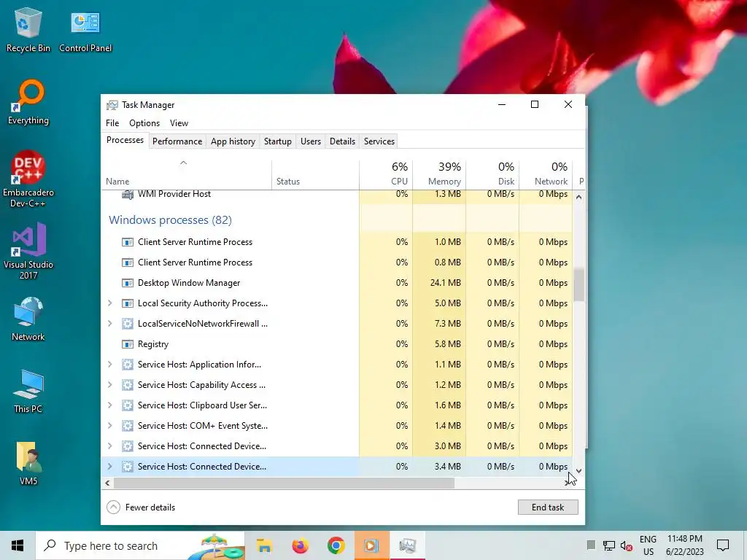The width and height of the screenshot is (747, 560).
Task: Click the horizontal scrollbar left arrow
Action: click(108, 483)
